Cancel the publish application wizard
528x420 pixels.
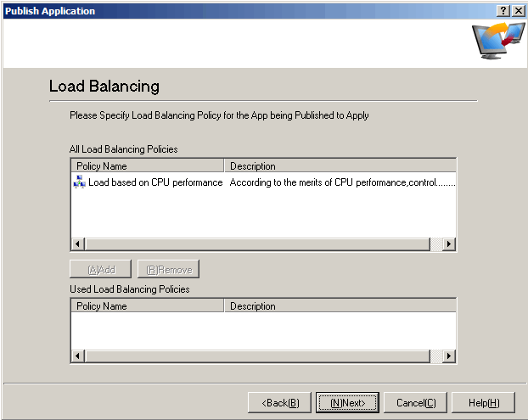(x=415, y=402)
